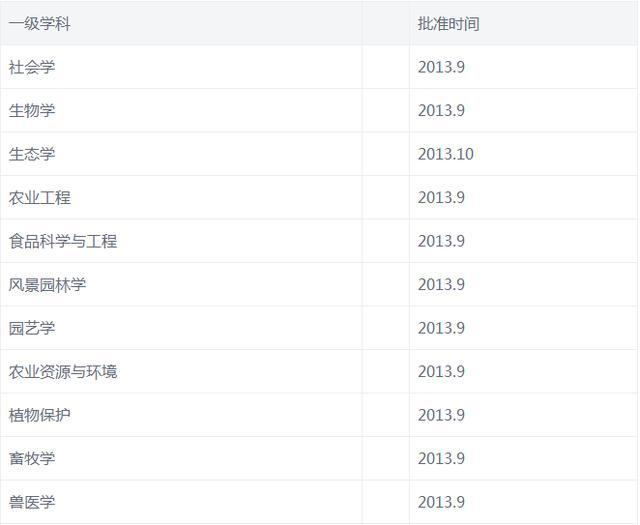Select the 农业工程 cell
This screenshot has height=525, width=640.
(40, 197)
